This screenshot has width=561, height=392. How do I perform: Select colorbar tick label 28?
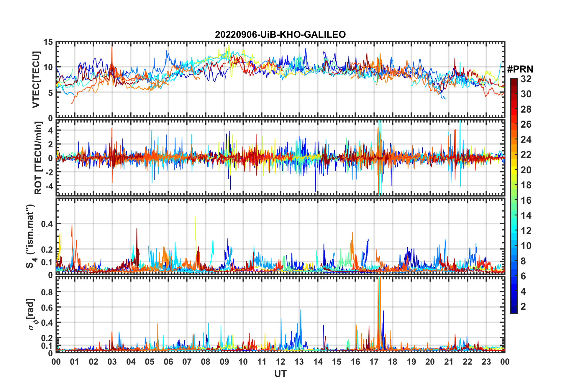pyautogui.click(x=526, y=109)
